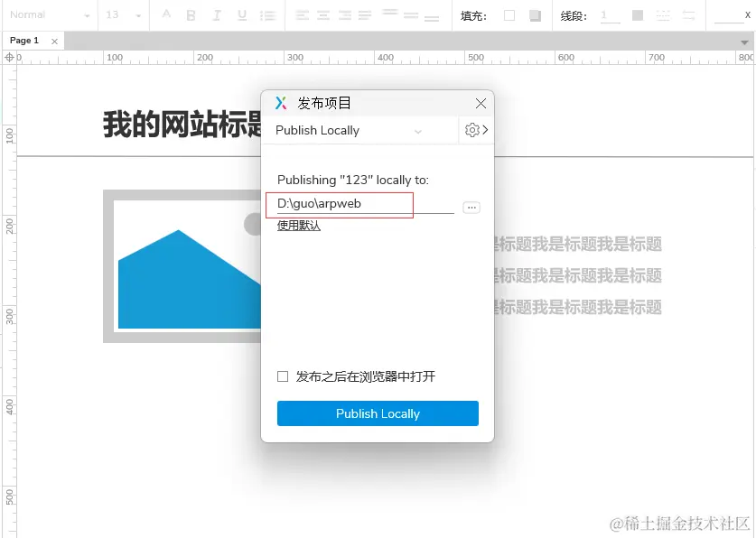Open the line color swatch
The height and width of the screenshot is (538, 756).
638,15
